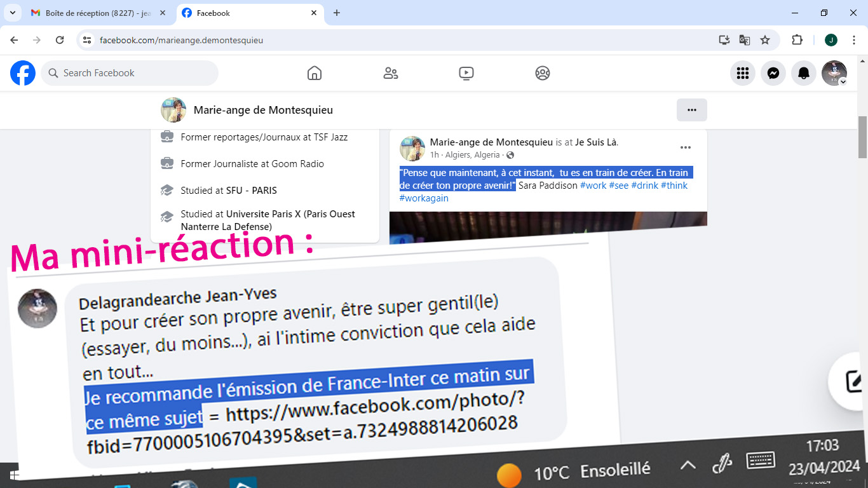Viewport: 868px width, 488px height.
Task: Click the Je Suis Là location link
Action: [x=597, y=142]
